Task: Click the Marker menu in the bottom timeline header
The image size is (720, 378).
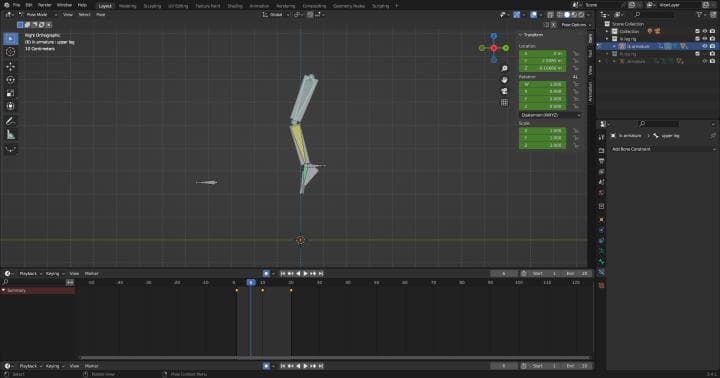Action: [91, 366]
